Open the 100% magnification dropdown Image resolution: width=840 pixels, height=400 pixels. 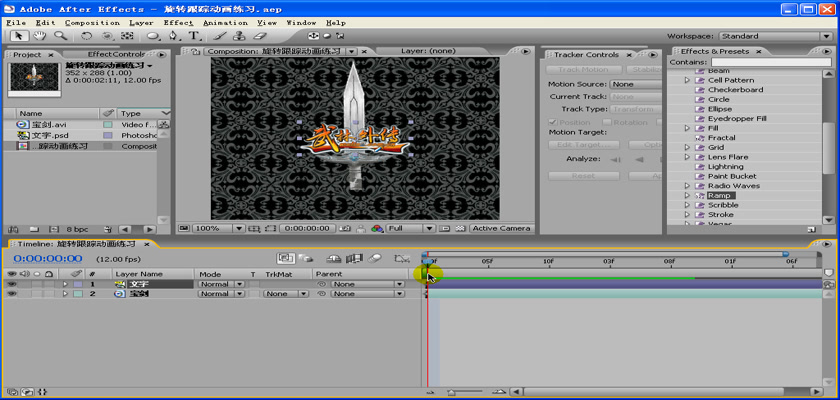pos(218,228)
